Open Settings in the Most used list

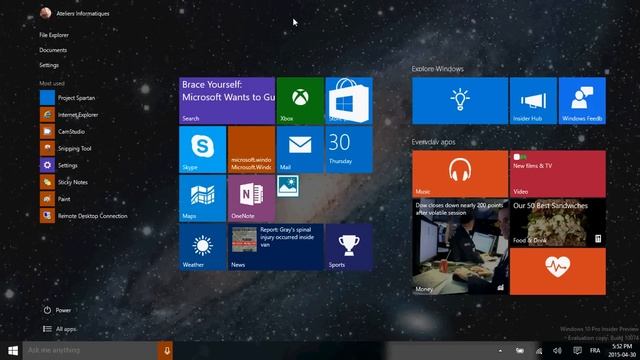pyautogui.click(x=59, y=165)
